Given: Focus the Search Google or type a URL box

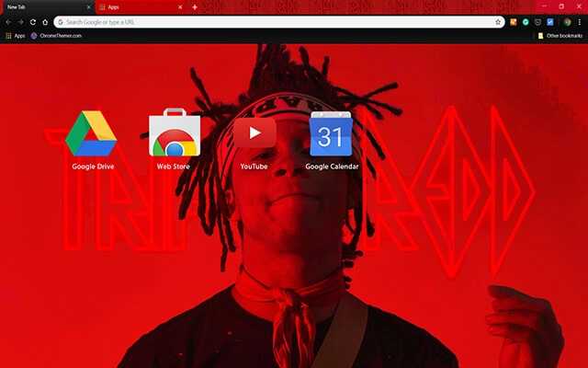Looking at the screenshot, I should point(279,22).
